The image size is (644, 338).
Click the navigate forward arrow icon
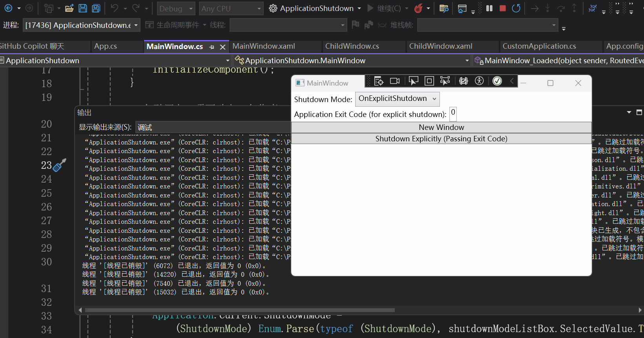pos(29,8)
